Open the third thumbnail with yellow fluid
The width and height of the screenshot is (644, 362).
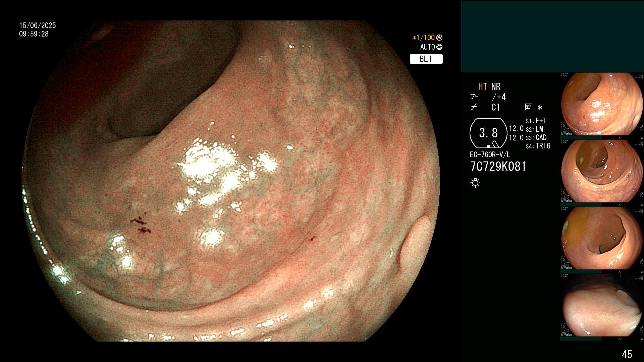pos(602,238)
